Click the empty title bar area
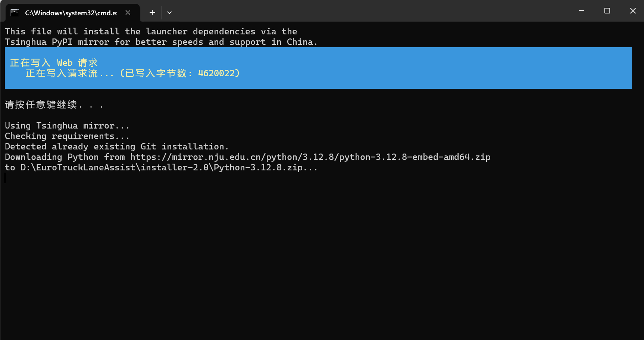The image size is (644, 340). [373, 11]
